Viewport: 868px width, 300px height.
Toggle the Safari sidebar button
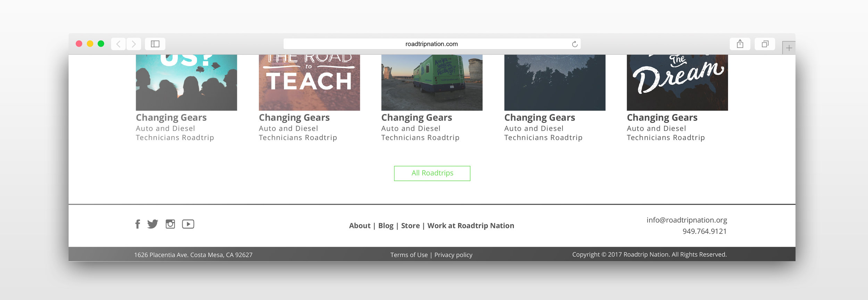click(155, 44)
